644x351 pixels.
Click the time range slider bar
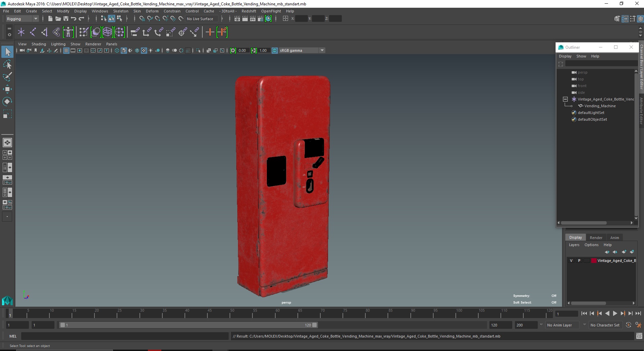[x=188, y=325]
